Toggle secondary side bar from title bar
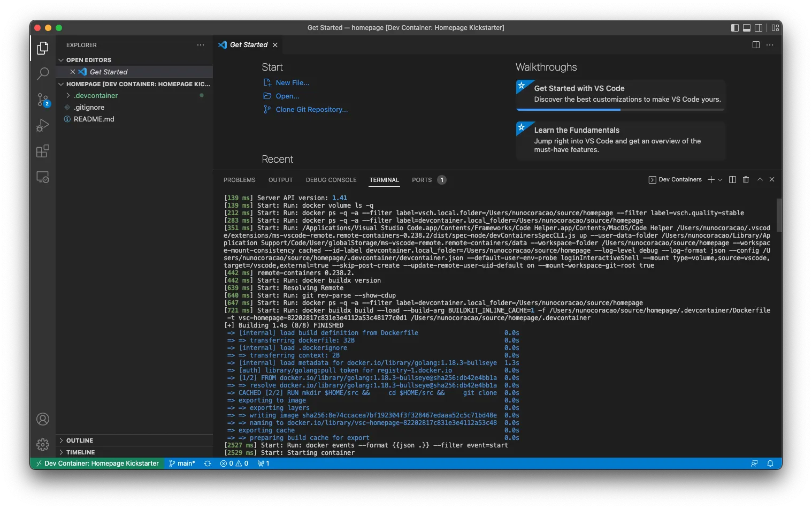This screenshot has width=812, height=509. coord(759,28)
